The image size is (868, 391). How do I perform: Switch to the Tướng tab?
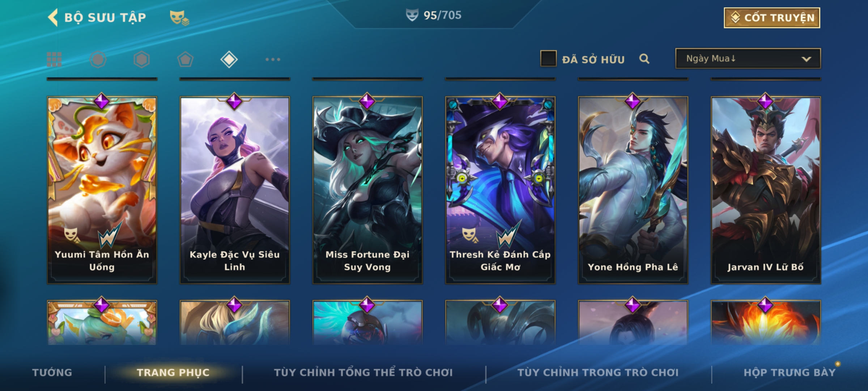(52, 373)
